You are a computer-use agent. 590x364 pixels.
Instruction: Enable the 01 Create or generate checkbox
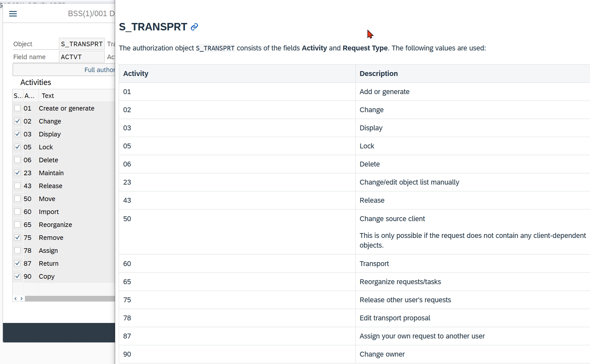(x=17, y=108)
